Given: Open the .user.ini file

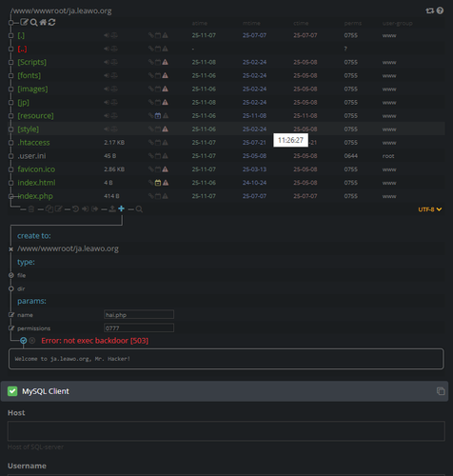Looking at the screenshot, I should point(31,156).
